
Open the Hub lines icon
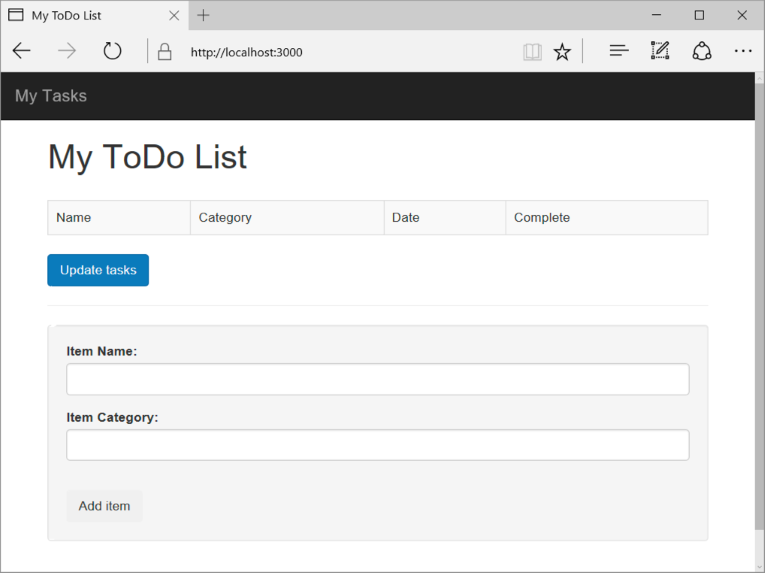(x=619, y=51)
